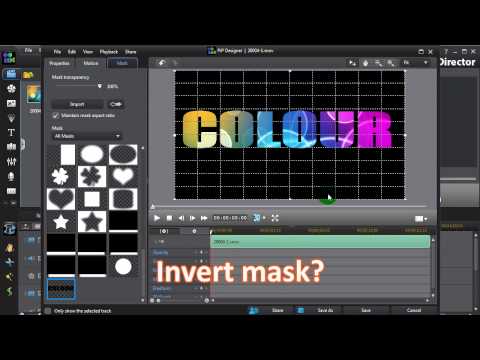This screenshot has height=360, width=480.
Task: Select the dark ellipse inverted mask
Action: pos(123,155)
